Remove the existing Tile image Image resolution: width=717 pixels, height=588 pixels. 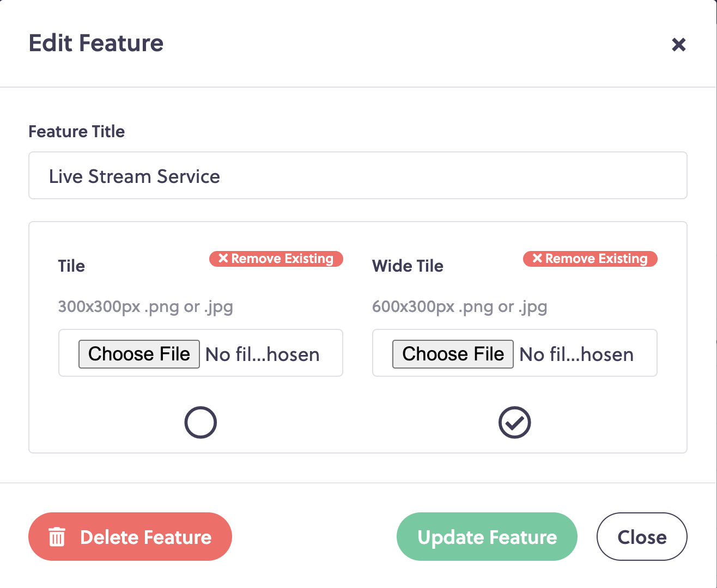pyautogui.click(x=276, y=259)
